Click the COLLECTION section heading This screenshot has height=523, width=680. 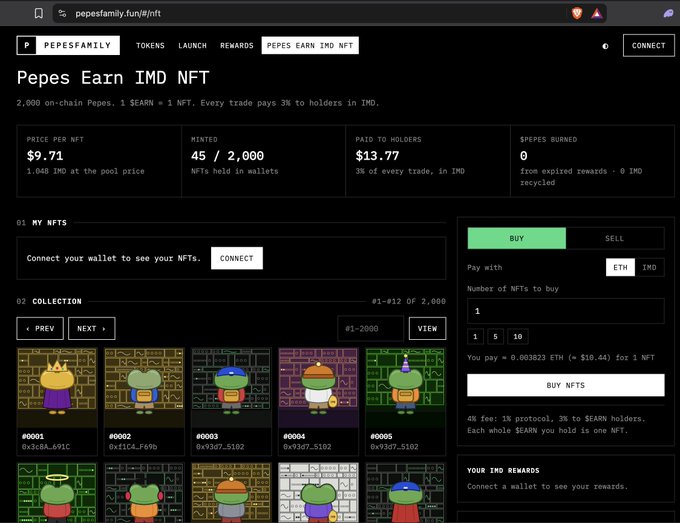[57, 301]
